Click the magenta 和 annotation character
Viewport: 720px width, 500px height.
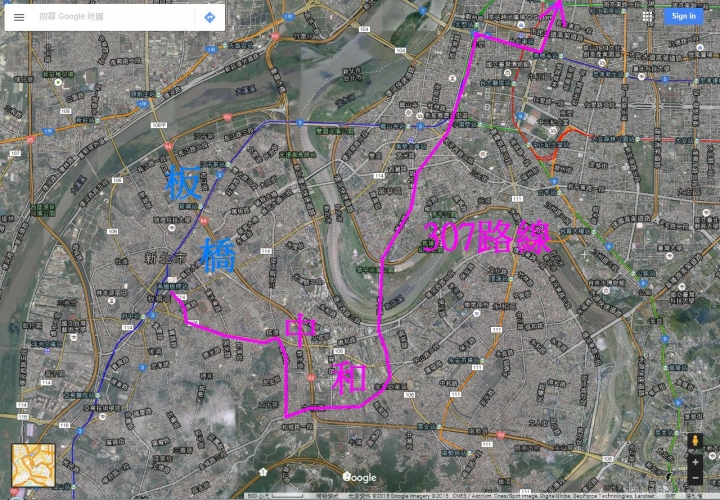click(x=350, y=377)
